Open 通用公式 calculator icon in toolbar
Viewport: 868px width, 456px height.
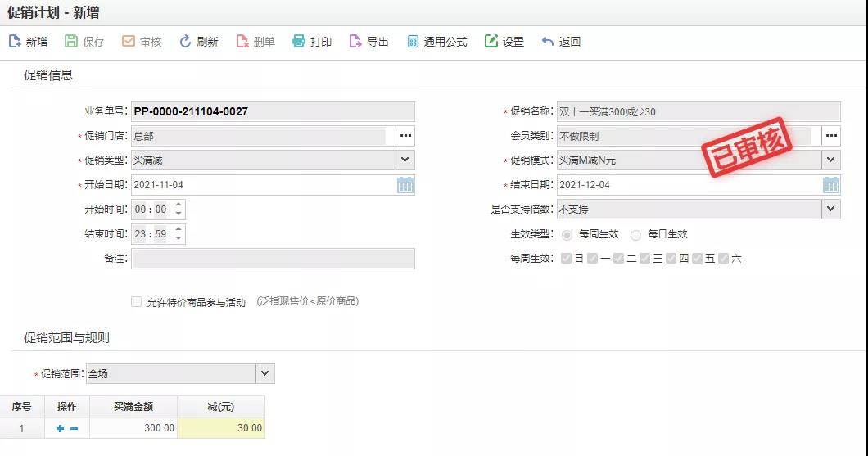coord(413,42)
